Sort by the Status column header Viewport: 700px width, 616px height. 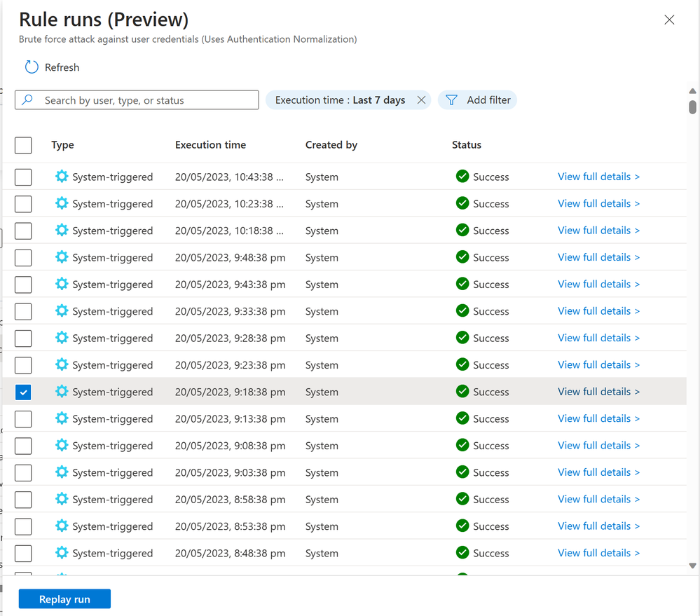pos(467,144)
